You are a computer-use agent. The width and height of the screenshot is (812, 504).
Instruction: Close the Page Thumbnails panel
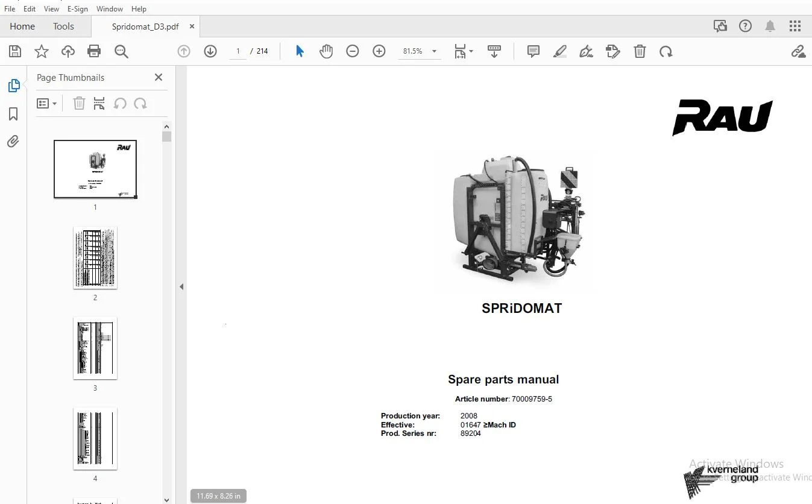159,77
